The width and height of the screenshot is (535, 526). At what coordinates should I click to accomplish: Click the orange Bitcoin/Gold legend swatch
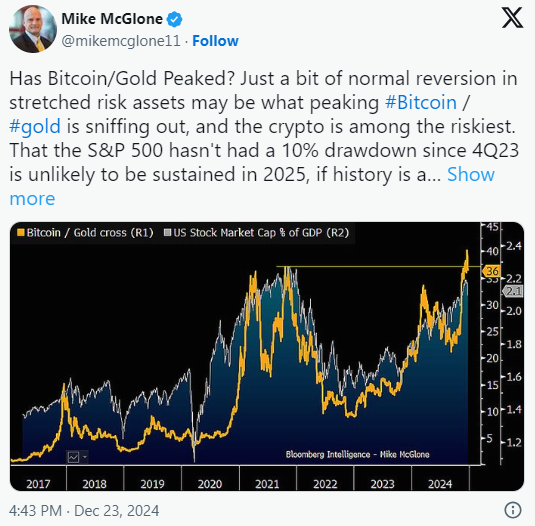(x=21, y=233)
